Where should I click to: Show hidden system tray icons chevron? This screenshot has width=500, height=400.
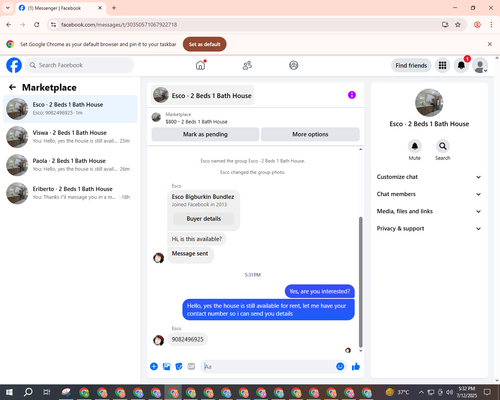[x=421, y=392]
